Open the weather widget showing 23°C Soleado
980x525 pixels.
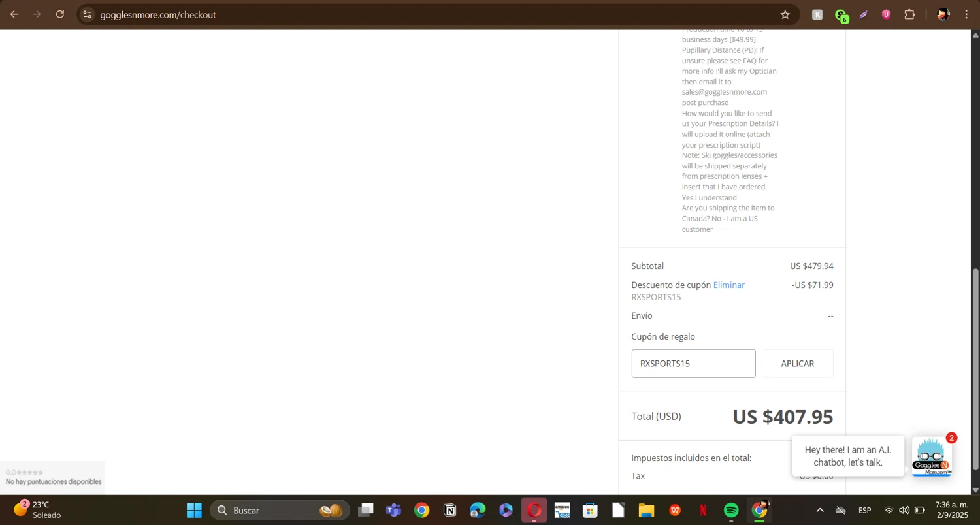point(38,510)
